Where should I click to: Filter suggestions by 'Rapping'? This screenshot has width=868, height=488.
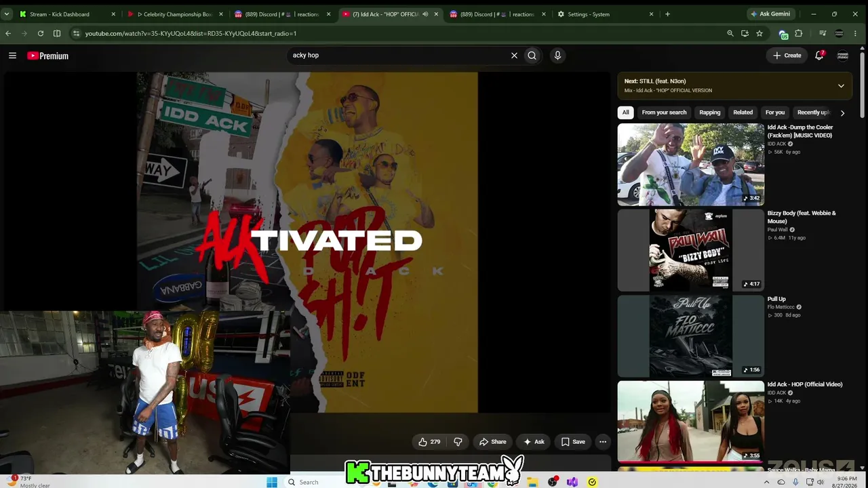coord(710,113)
